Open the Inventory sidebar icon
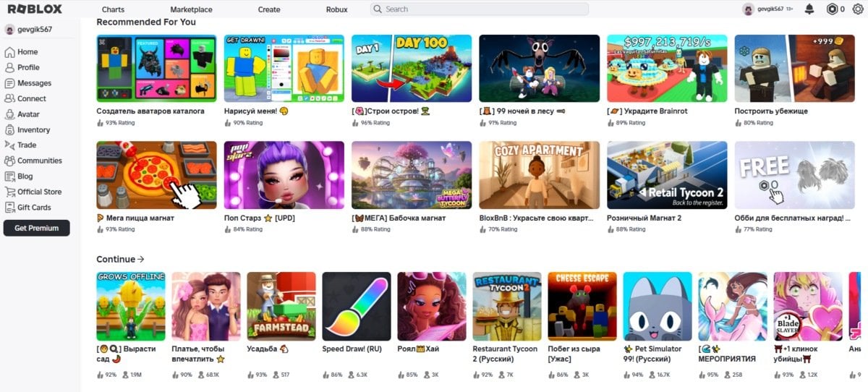The height and width of the screenshot is (392, 868). click(10, 130)
